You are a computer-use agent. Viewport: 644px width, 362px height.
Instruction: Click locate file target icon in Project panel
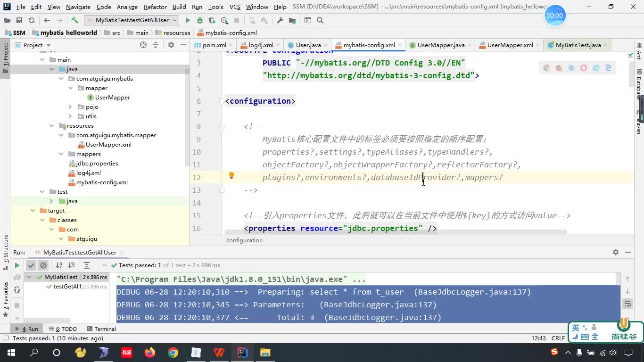[x=143, y=45]
